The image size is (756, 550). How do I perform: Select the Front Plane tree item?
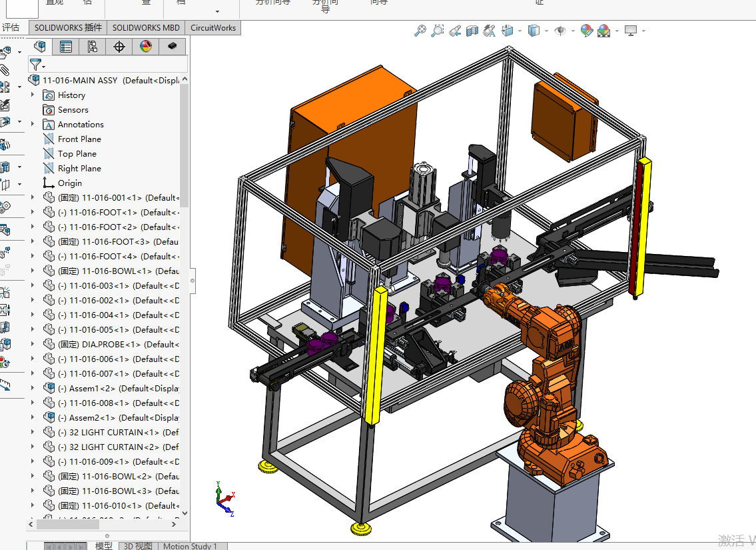(x=79, y=139)
